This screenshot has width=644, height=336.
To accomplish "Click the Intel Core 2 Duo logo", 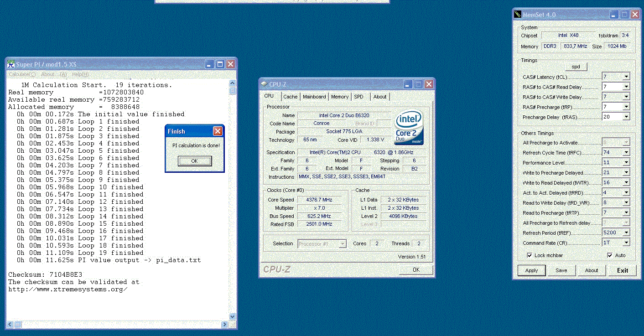I will (x=409, y=127).
